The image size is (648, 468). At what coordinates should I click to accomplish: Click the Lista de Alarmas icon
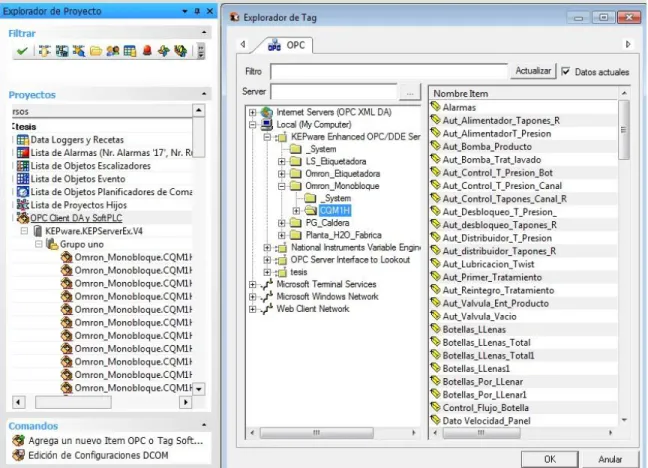(23, 153)
